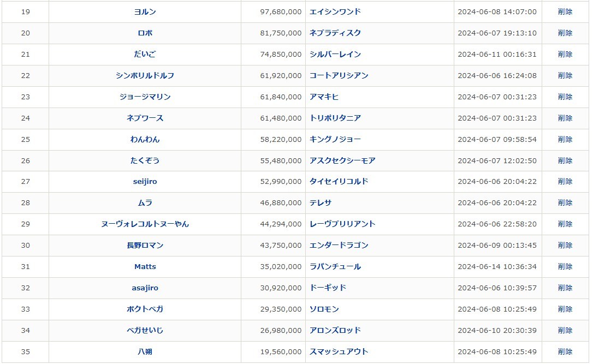Click 削除 for seijiro row
The image size is (593, 364).
click(565, 181)
